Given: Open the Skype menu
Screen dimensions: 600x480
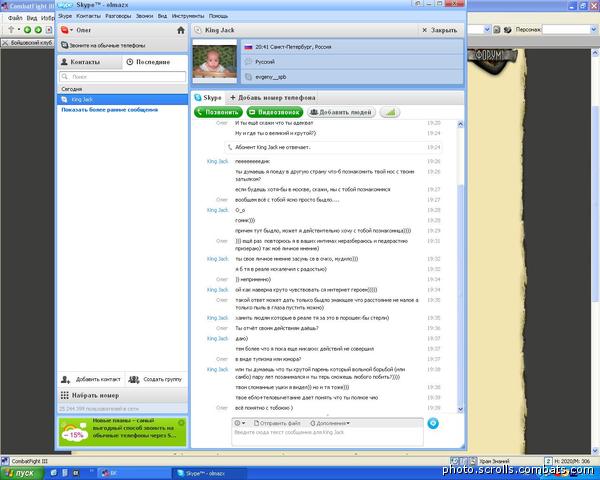Looking at the screenshot, I should pyautogui.click(x=65, y=16).
